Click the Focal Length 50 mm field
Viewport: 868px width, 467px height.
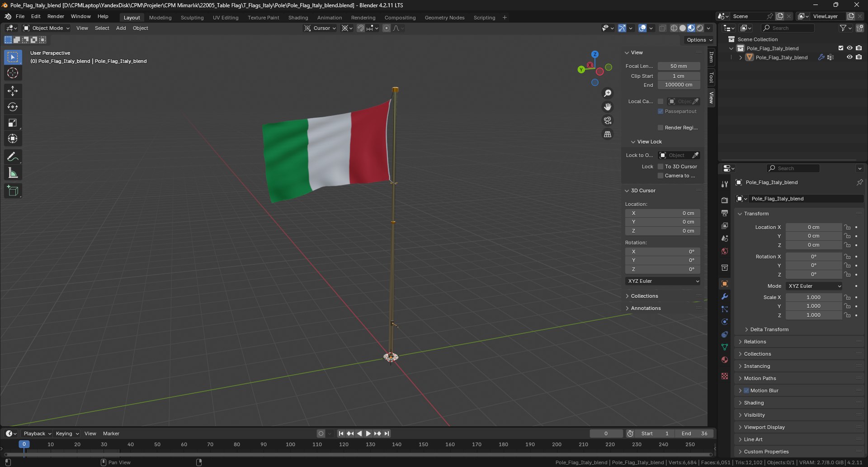click(x=679, y=66)
